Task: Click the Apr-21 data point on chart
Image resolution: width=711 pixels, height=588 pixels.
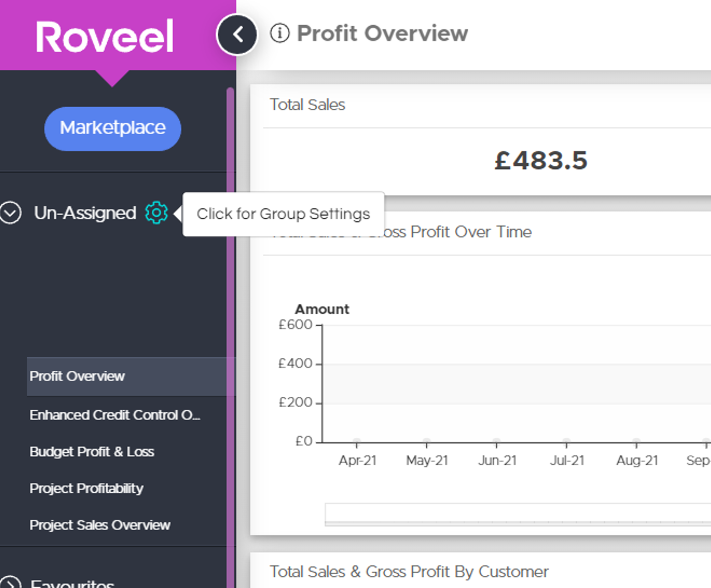Action: click(356, 441)
